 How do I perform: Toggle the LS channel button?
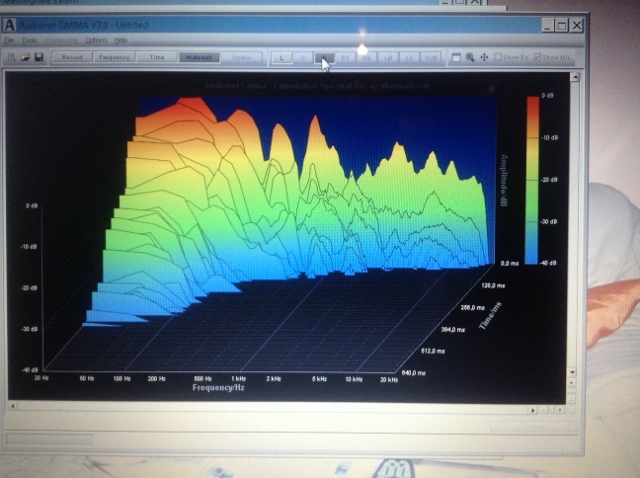(x=409, y=58)
